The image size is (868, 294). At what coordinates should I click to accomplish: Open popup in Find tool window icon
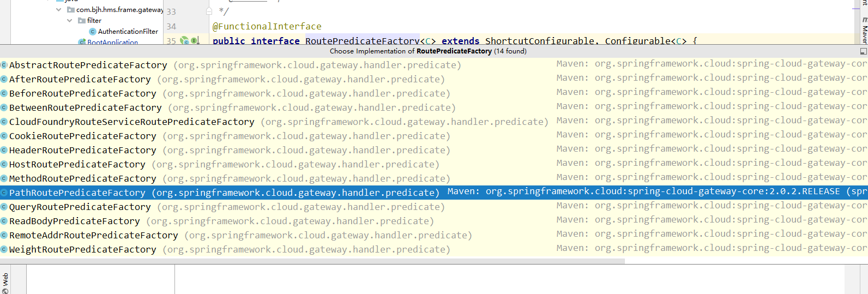[863, 51]
